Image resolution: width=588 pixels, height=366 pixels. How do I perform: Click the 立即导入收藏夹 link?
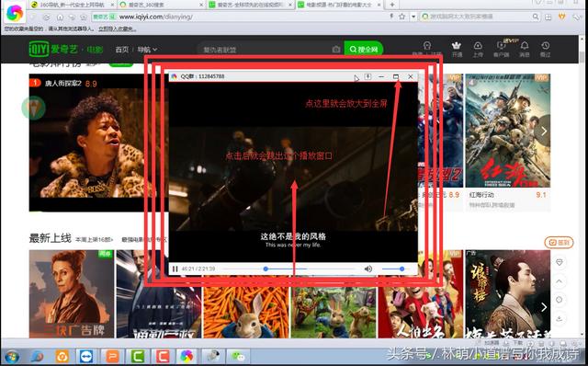point(117,29)
